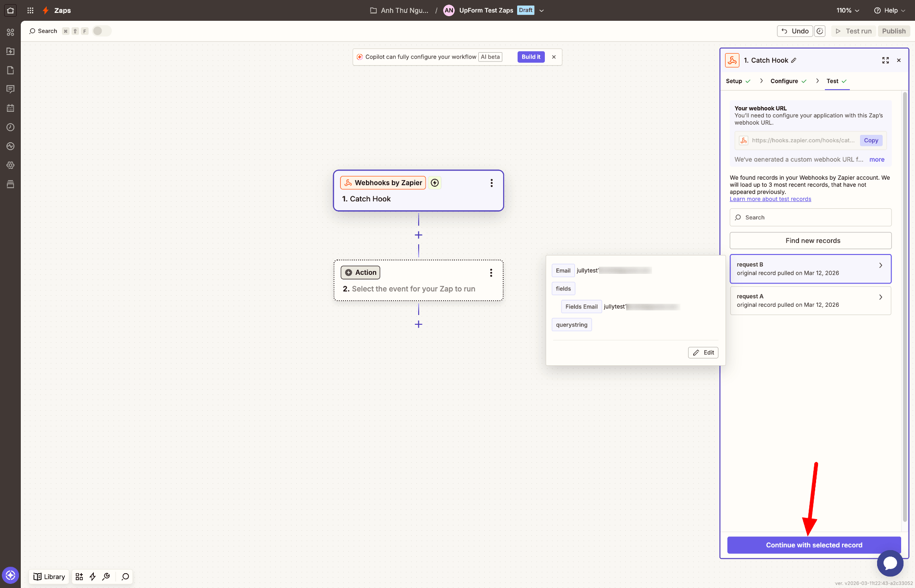Click Continue with selected record

point(814,545)
